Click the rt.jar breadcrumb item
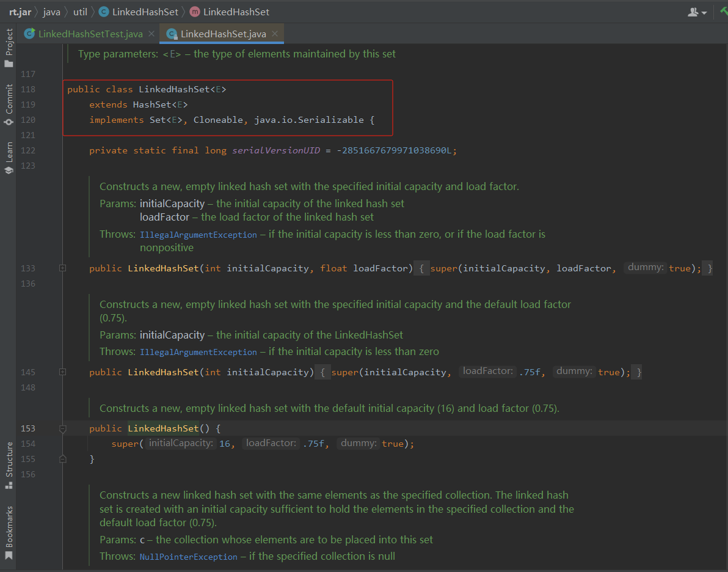 (20, 12)
